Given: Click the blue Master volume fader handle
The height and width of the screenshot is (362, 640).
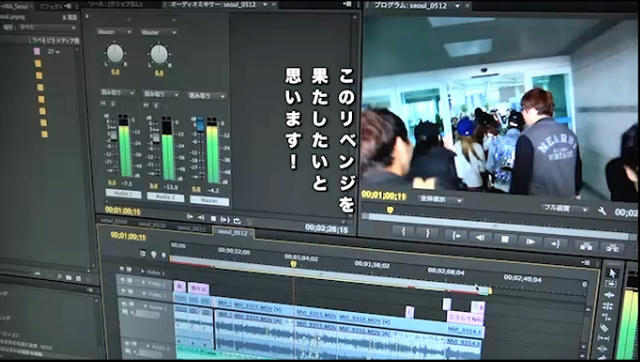Looking at the screenshot, I should pyautogui.click(x=200, y=124).
